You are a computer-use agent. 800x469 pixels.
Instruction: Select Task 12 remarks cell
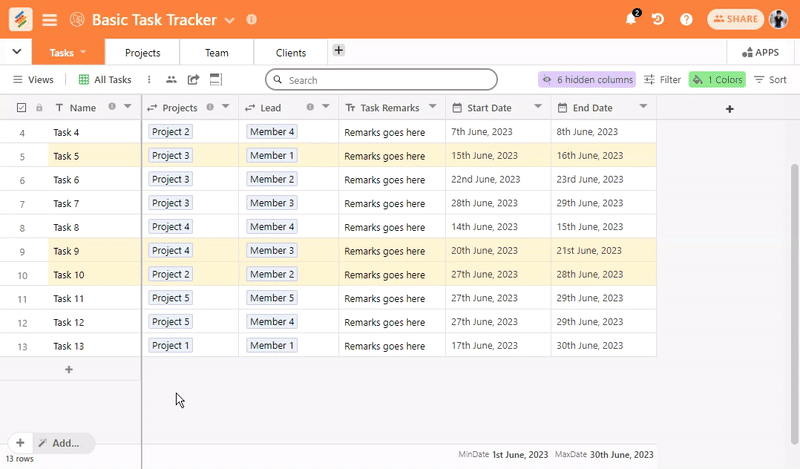click(x=392, y=322)
